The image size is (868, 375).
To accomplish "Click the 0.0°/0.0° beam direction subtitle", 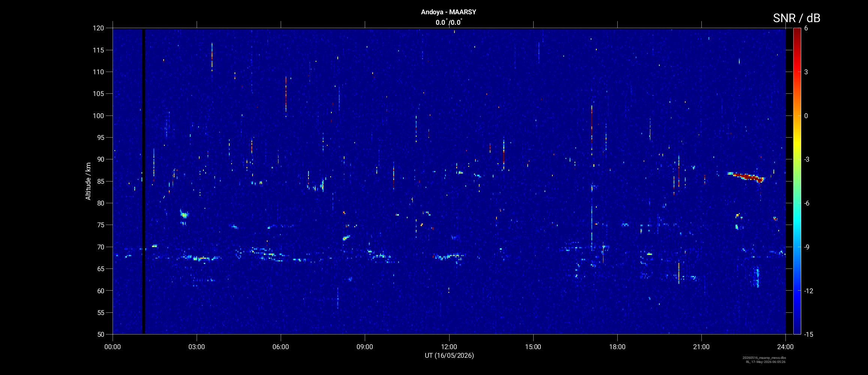I will (x=448, y=22).
